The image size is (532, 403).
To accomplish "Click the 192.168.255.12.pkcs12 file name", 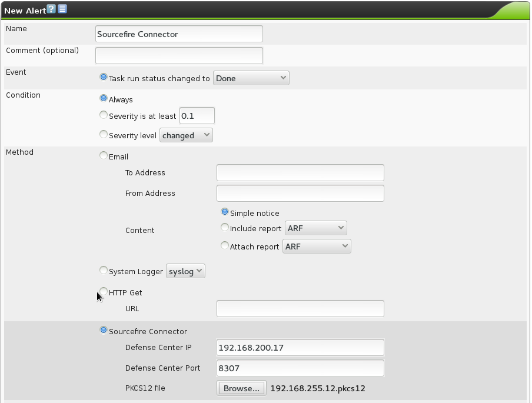I will [x=318, y=389].
